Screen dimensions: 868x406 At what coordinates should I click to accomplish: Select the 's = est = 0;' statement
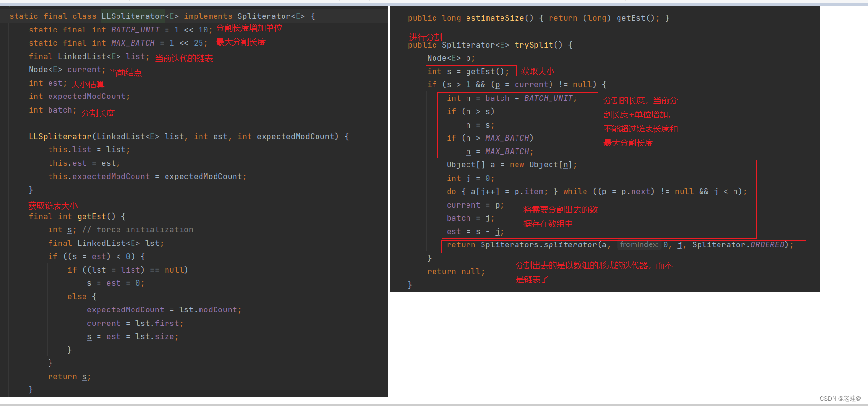[x=116, y=283]
